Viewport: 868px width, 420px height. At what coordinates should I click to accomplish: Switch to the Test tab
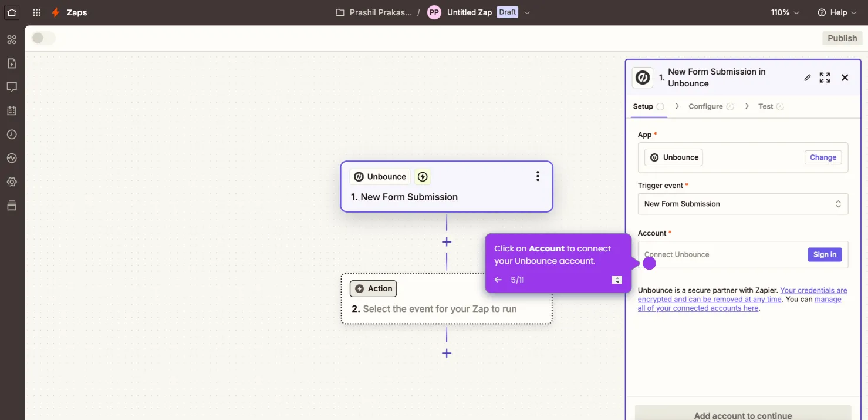pyautogui.click(x=771, y=106)
